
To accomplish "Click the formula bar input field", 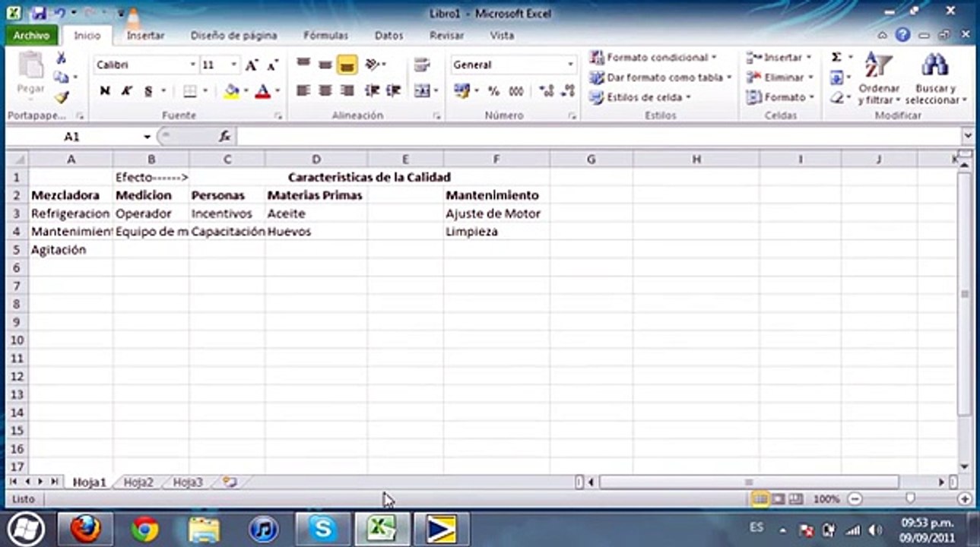I will point(598,137).
